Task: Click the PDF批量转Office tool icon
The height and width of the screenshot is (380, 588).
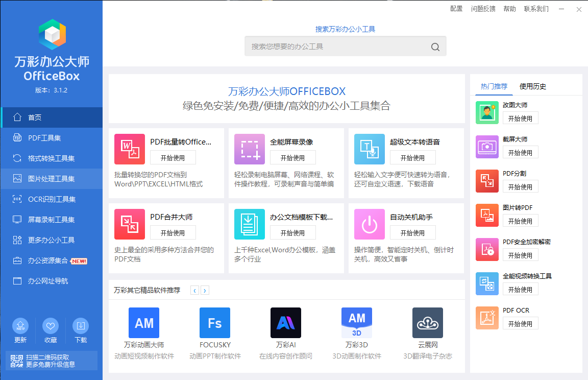Action: pos(129,149)
